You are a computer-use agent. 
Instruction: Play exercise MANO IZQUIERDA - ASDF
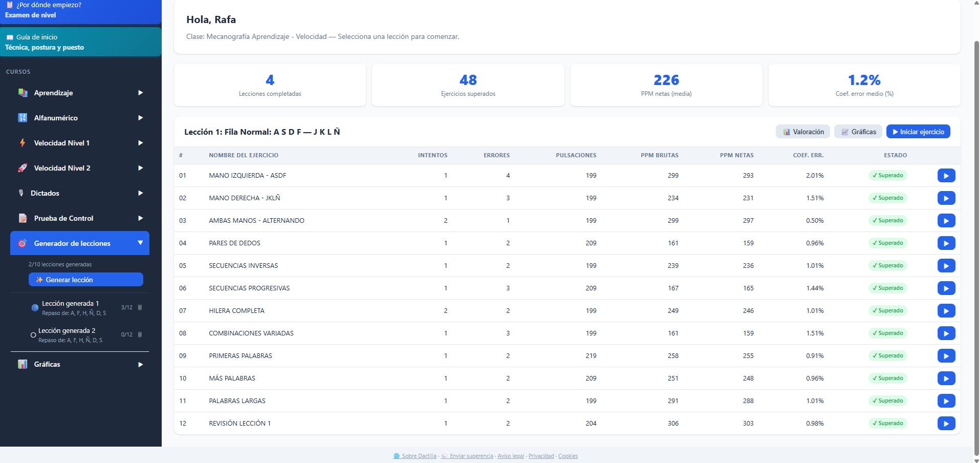pos(946,176)
